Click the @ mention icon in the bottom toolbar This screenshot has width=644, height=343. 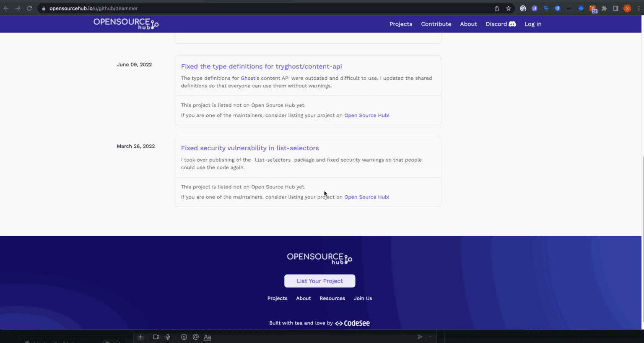pyautogui.click(x=195, y=337)
